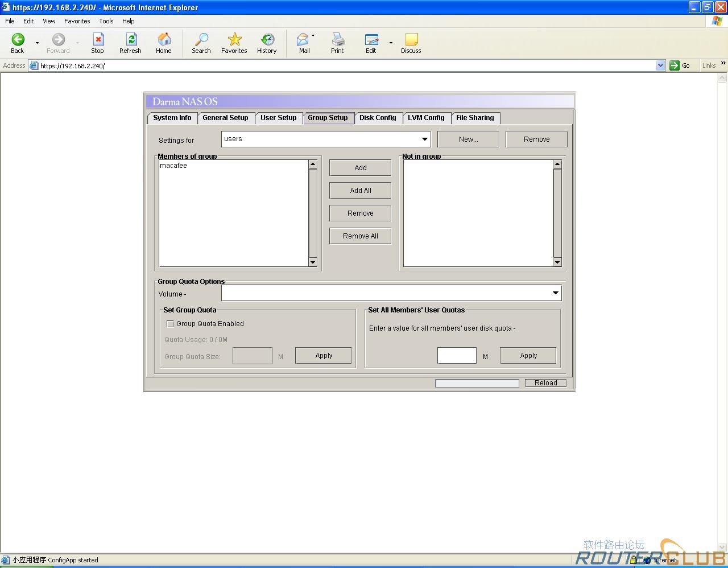The image size is (728, 568).
Task: Open the Address bar history dropdown
Action: coord(660,65)
